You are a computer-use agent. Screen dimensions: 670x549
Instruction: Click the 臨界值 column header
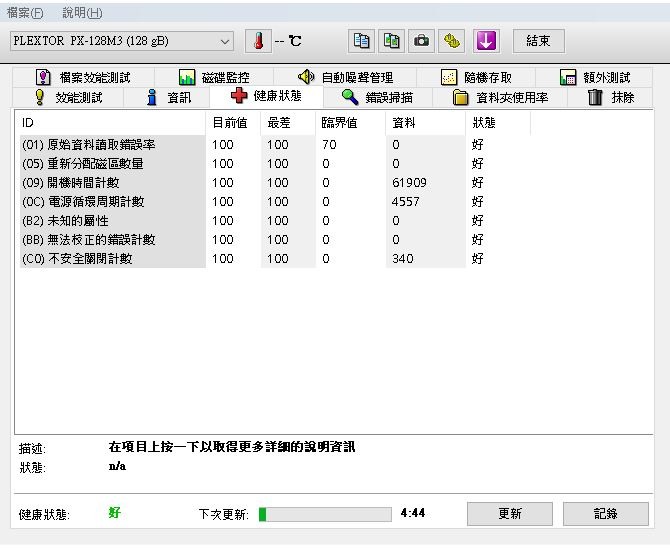pos(350,123)
